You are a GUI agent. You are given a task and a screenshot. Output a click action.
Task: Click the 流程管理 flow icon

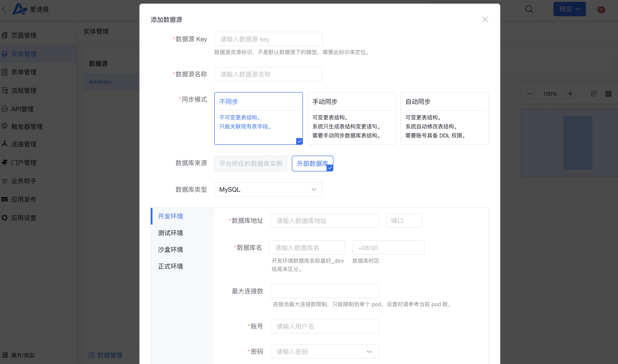(5, 91)
